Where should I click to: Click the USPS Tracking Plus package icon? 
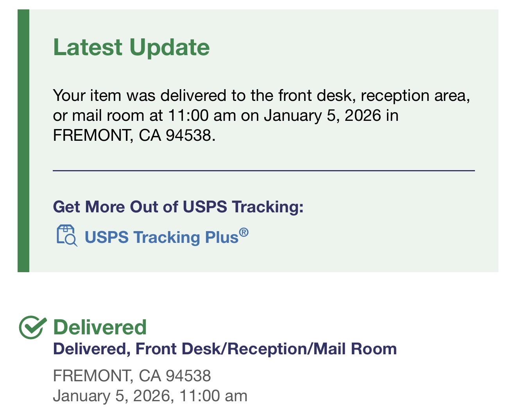[67, 235]
